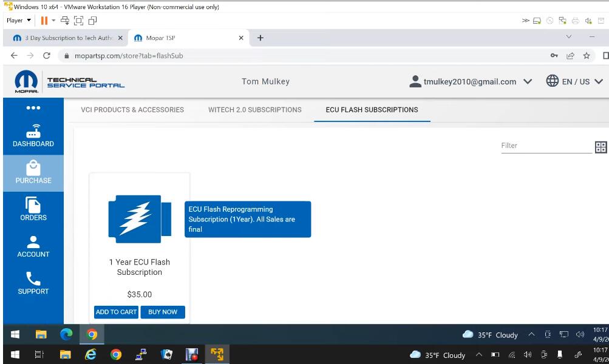The width and height of the screenshot is (609, 364).
Task: Open File Explorer in the guest taskbar
Action: pyautogui.click(x=41, y=334)
